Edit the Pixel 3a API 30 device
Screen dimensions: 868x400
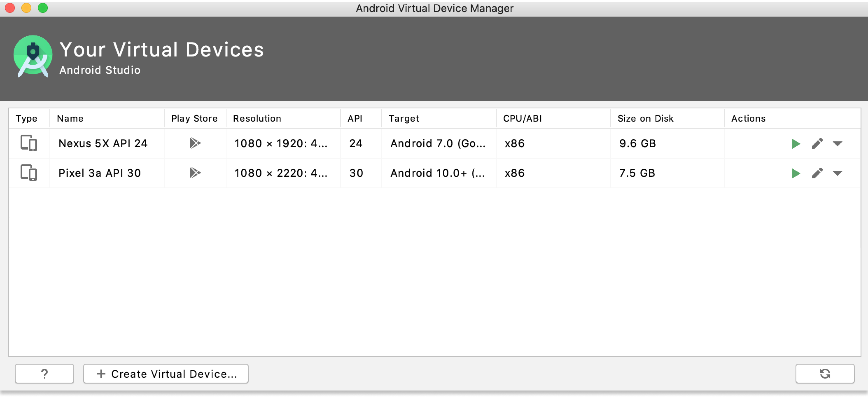[817, 173]
